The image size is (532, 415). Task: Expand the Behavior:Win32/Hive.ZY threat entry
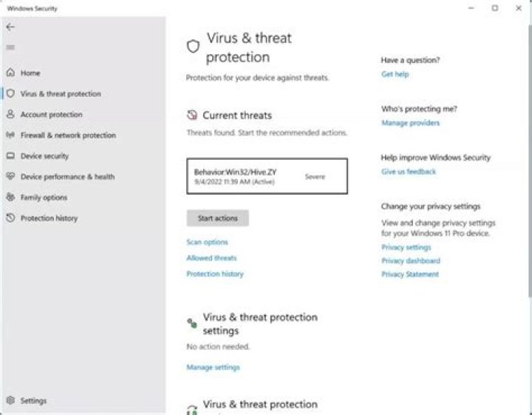click(267, 176)
